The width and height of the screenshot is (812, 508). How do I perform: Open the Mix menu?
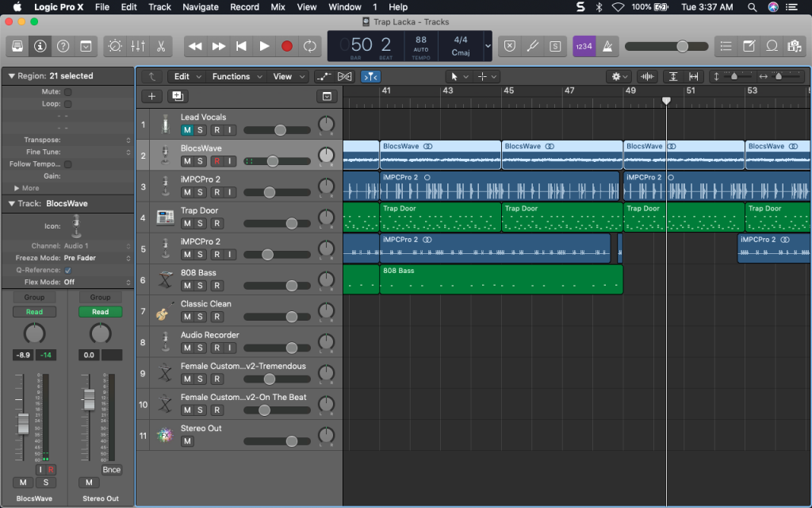(278, 7)
